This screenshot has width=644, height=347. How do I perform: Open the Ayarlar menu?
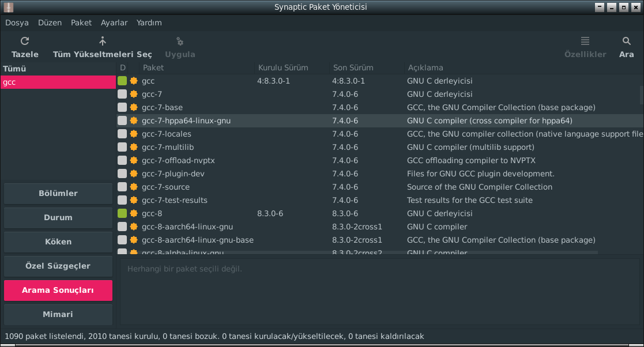tap(114, 23)
